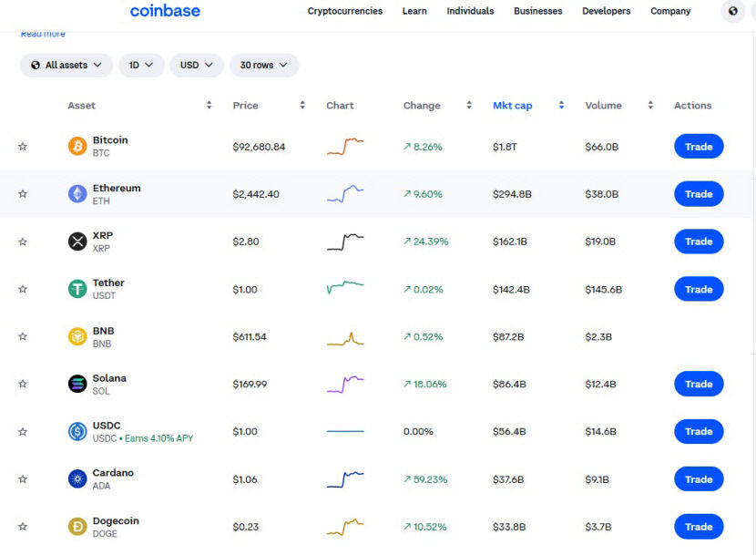Open the Developers nav menu
756x555 pixels.
[x=606, y=11]
